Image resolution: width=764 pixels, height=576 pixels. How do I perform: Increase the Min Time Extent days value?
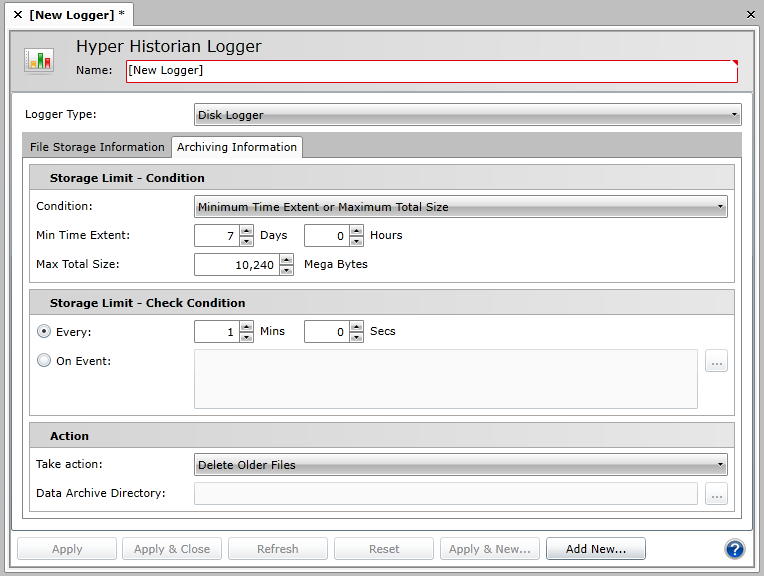pyautogui.click(x=247, y=230)
